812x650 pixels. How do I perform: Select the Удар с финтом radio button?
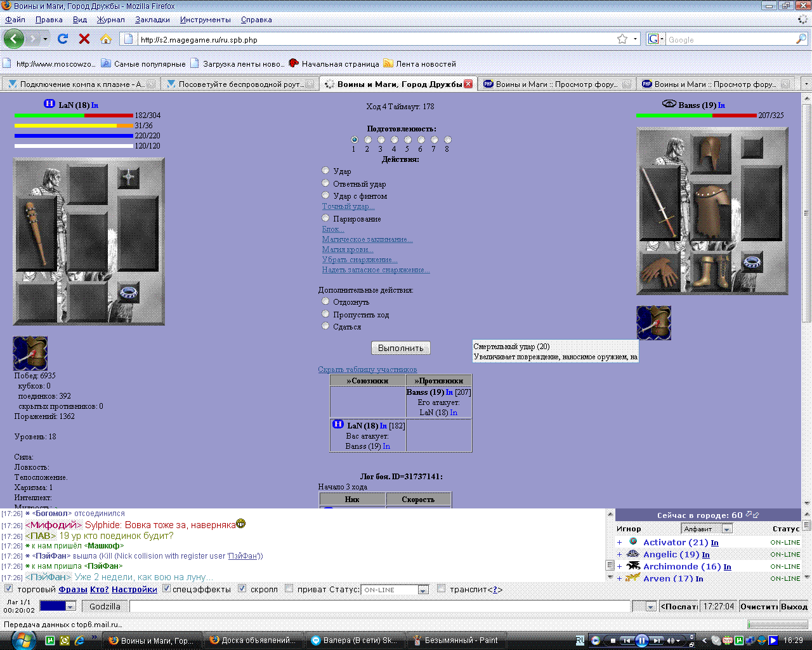click(325, 195)
